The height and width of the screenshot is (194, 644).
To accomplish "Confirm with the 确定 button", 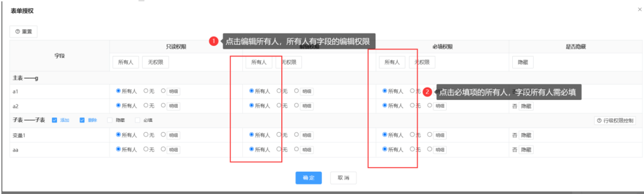I will pyautogui.click(x=308, y=178).
